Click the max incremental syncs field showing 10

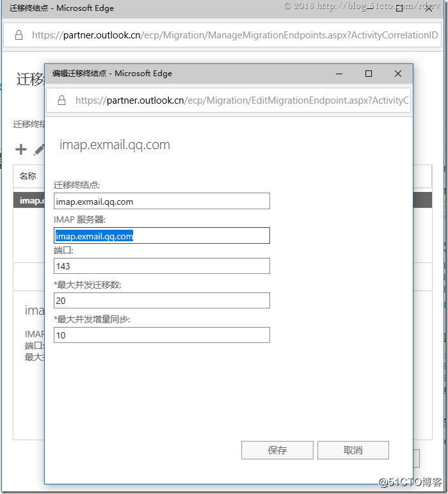click(162, 335)
